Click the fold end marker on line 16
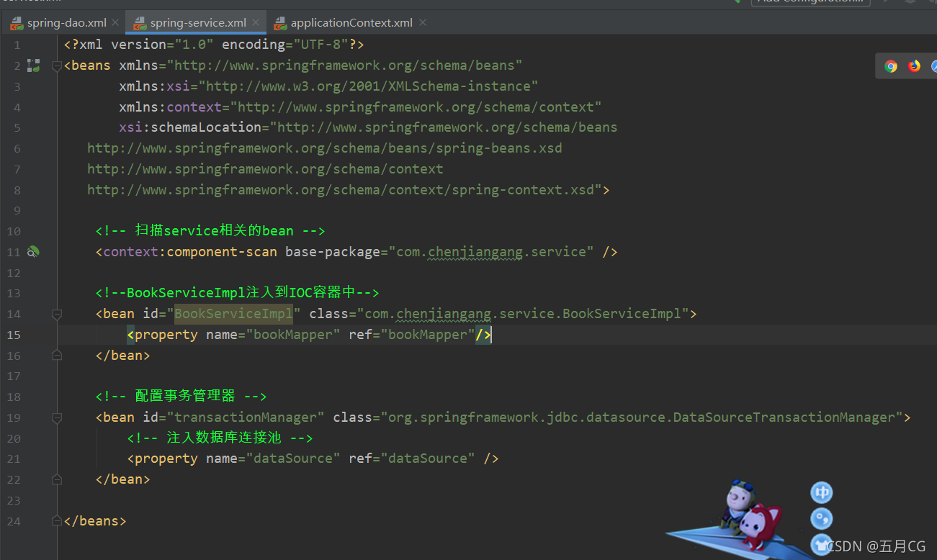 coord(57,356)
